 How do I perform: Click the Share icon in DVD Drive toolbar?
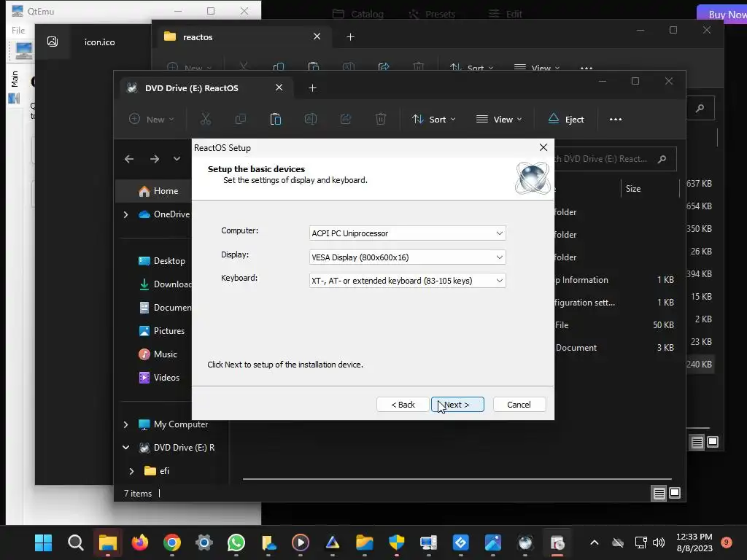pyautogui.click(x=346, y=119)
